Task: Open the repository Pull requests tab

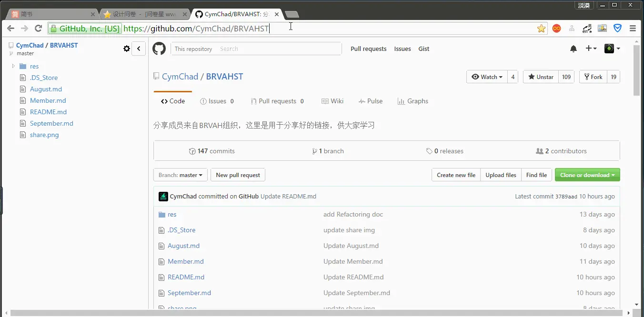Action: [x=277, y=101]
